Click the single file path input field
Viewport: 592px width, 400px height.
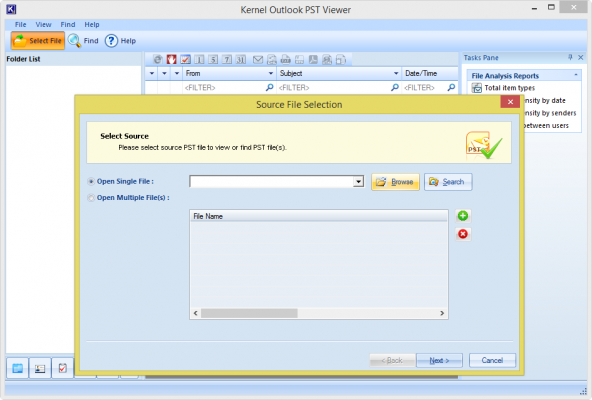point(272,182)
